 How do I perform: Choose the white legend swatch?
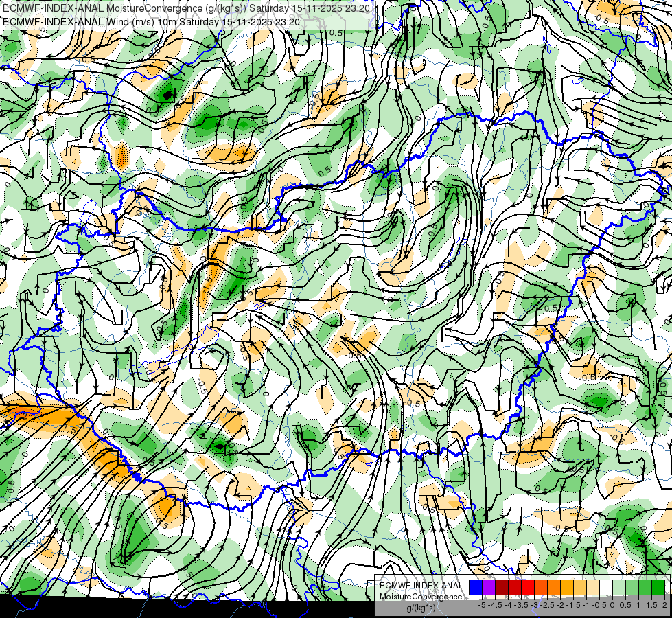pos(605,588)
